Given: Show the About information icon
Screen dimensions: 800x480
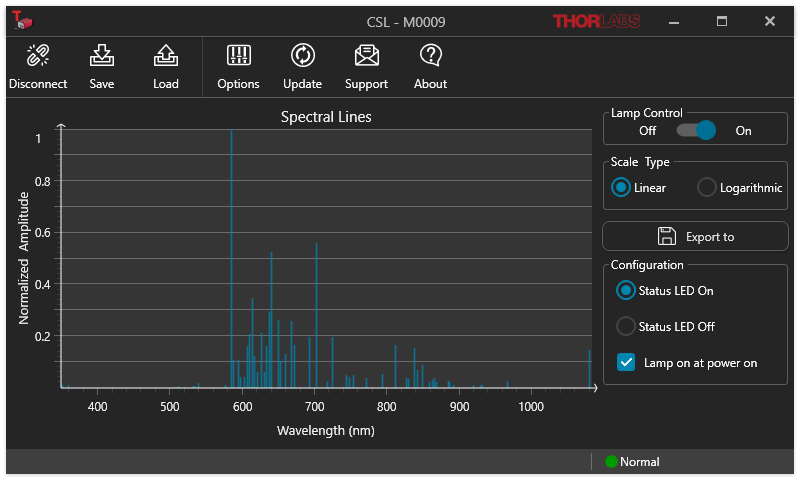Looking at the screenshot, I should pos(430,56).
